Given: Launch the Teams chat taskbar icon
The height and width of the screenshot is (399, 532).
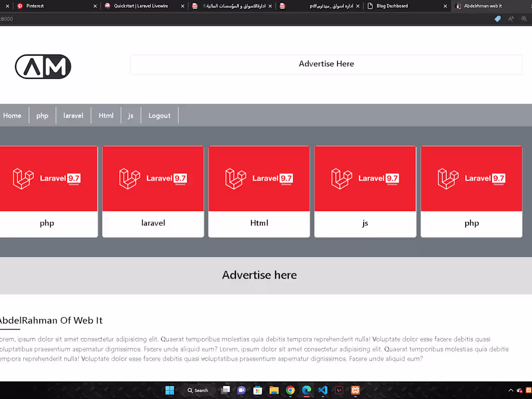Looking at the screenshot, I should (x=241, y=390).
